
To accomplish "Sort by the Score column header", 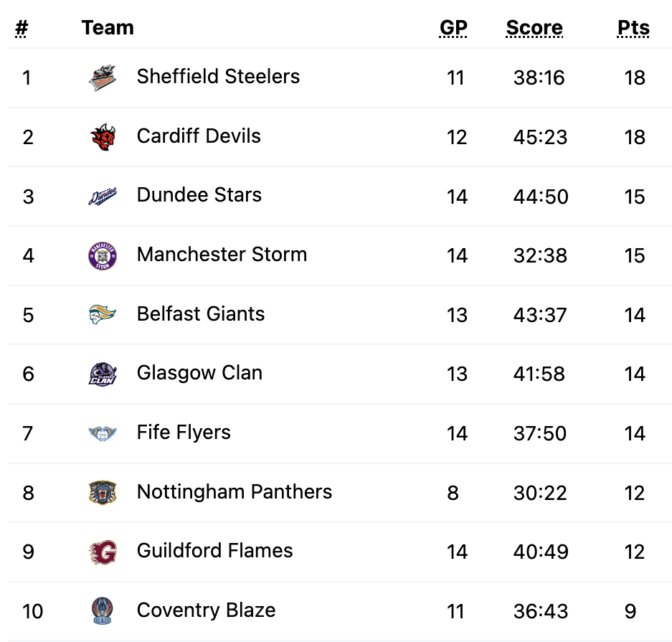I will (x=534, y=28).
